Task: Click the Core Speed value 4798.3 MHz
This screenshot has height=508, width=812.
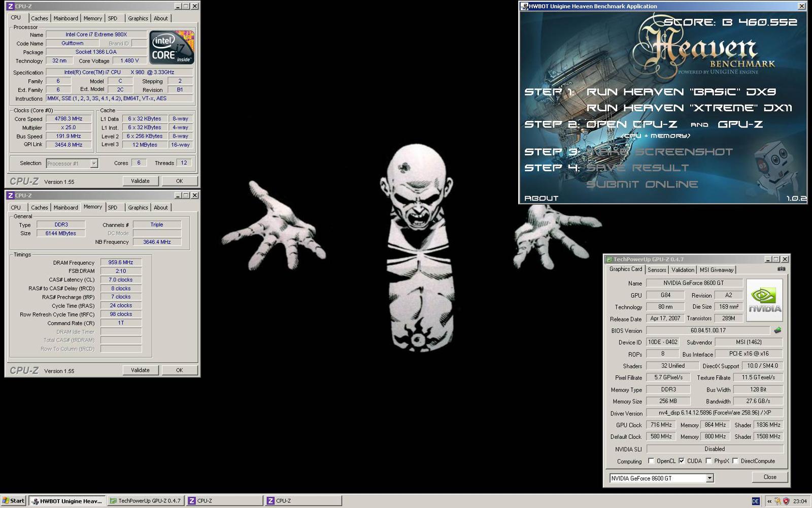Action: (x=69, y=119)
